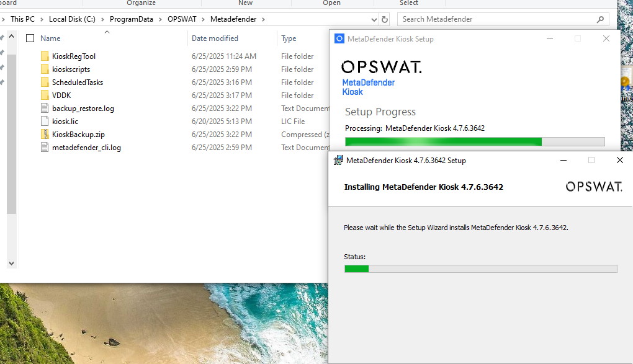Sort files by the Name column header
This screenshot has width=633, height=364.
pyautogui.click(x=50, y=38)
